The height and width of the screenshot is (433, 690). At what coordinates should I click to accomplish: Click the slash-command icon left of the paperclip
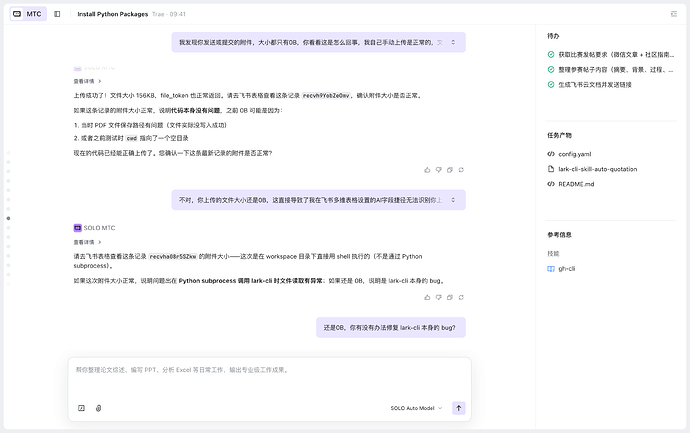pyautogui.click(x=82, y=408)
